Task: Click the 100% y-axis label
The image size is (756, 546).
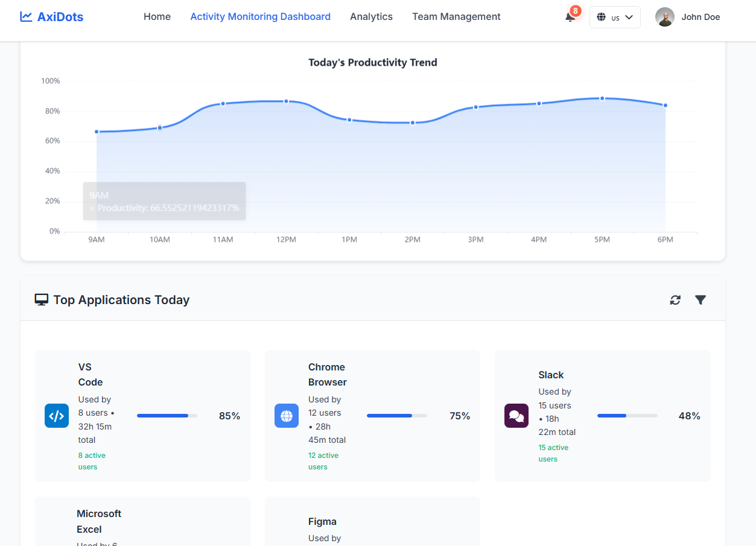Action: (x=51, y=81)
